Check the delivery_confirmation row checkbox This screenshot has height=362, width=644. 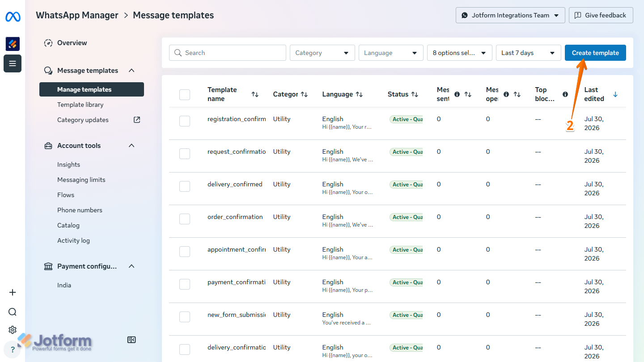tap(185, 349)
